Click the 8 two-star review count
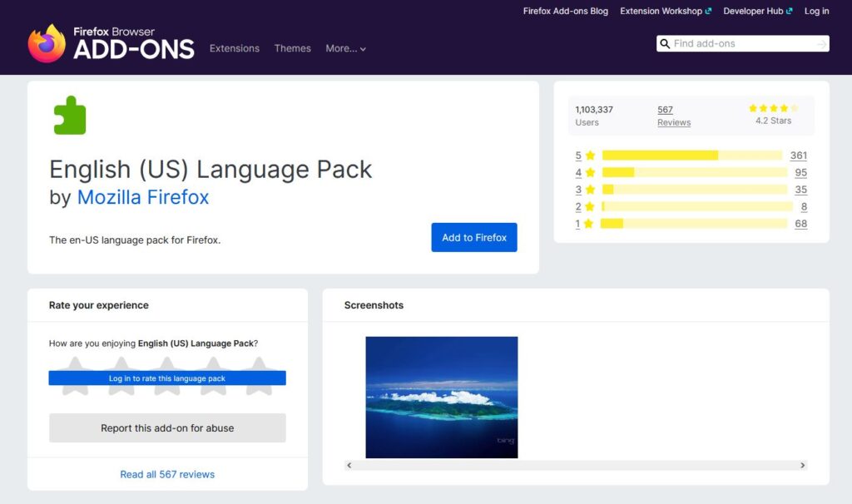852x504 pixels. click(805, 206)
